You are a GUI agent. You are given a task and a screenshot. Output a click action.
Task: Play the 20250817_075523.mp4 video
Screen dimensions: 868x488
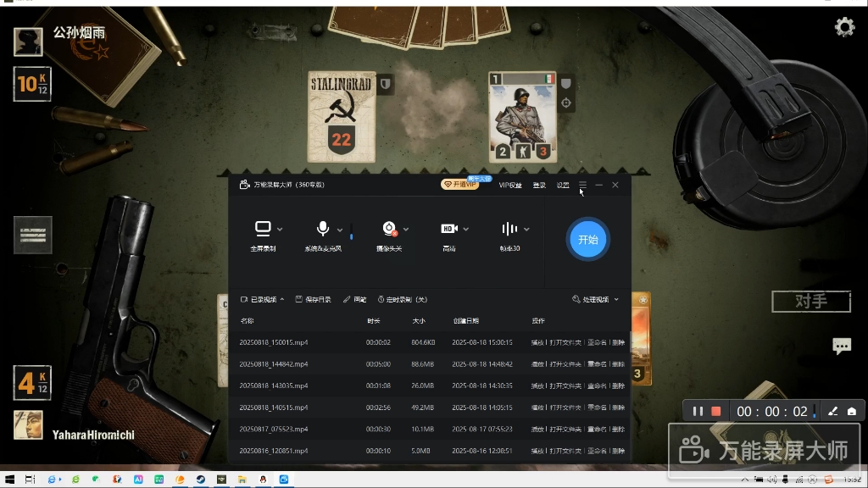point(537,429)
